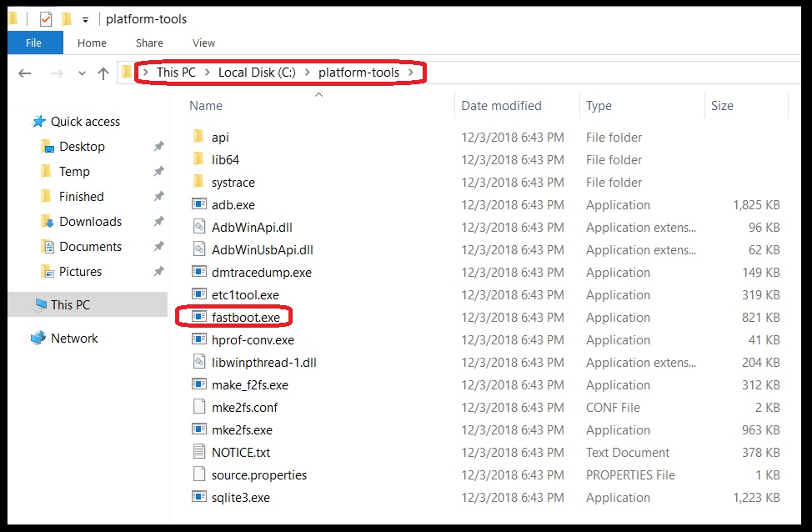Sort by the Name column header
Screen dimensions: 812x532
[206, 106]
